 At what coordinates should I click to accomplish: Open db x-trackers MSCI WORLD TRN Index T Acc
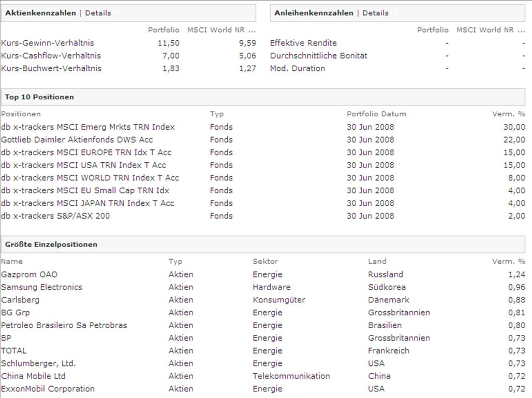(90, 178)
